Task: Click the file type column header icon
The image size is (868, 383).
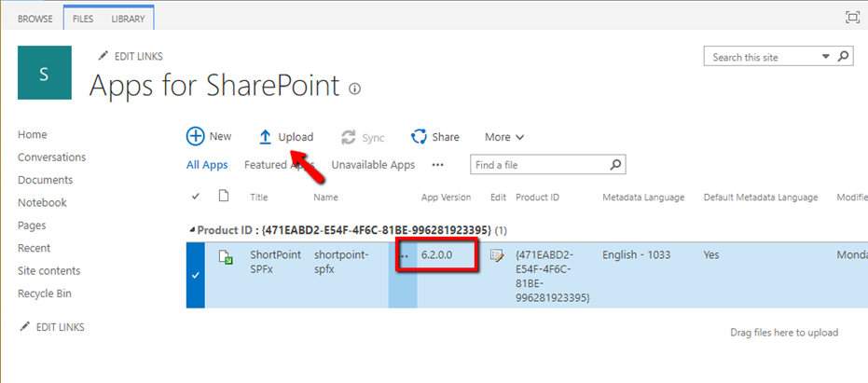Action: point(223,196)
